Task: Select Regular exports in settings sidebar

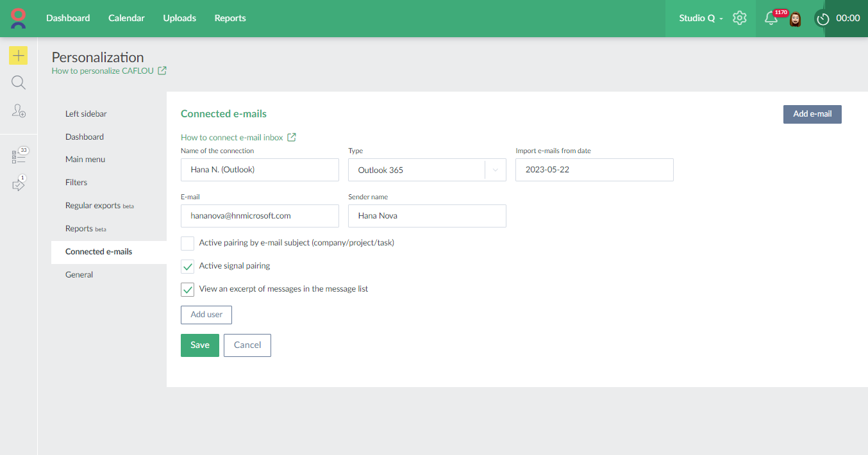Action: [94, 206]
